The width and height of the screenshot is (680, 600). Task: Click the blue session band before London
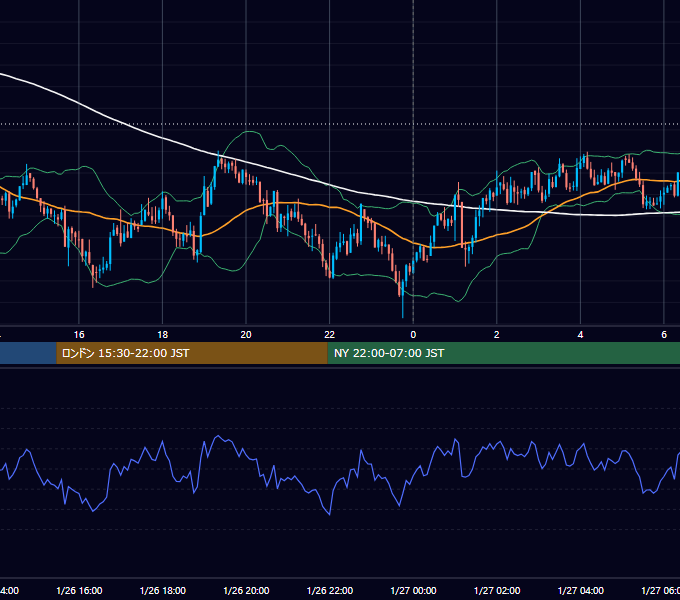(28, 353)
